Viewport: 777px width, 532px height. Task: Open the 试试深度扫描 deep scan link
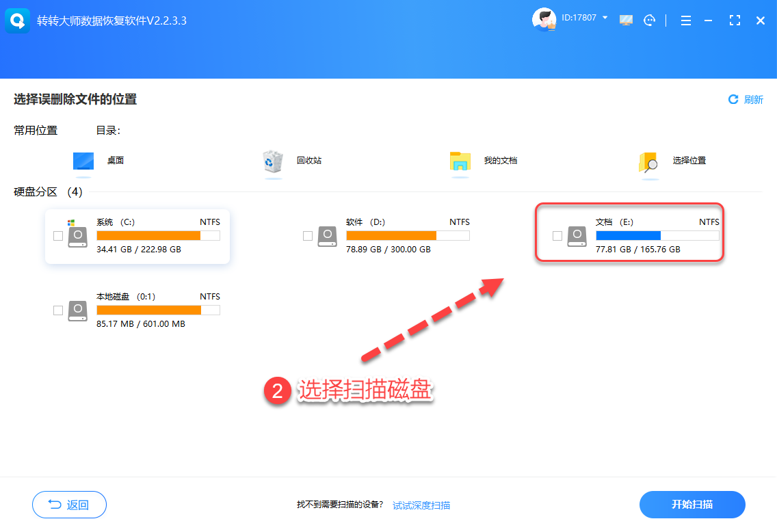(x=421, y=505)
